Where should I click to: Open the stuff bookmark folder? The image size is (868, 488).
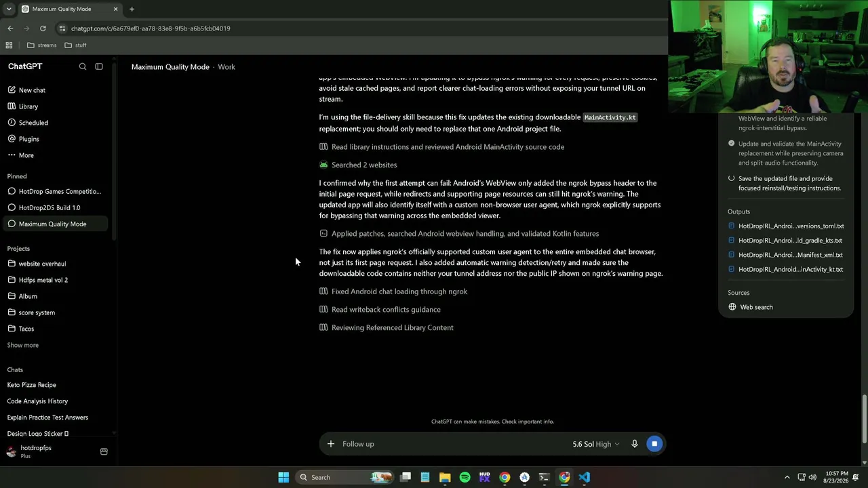75,45
